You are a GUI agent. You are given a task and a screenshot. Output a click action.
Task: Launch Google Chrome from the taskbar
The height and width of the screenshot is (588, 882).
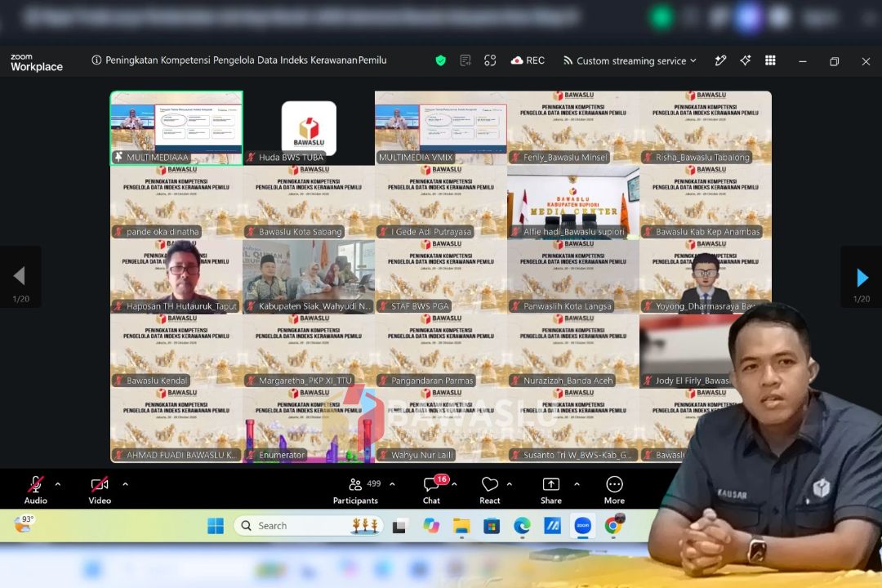click(x=613, y=526)
